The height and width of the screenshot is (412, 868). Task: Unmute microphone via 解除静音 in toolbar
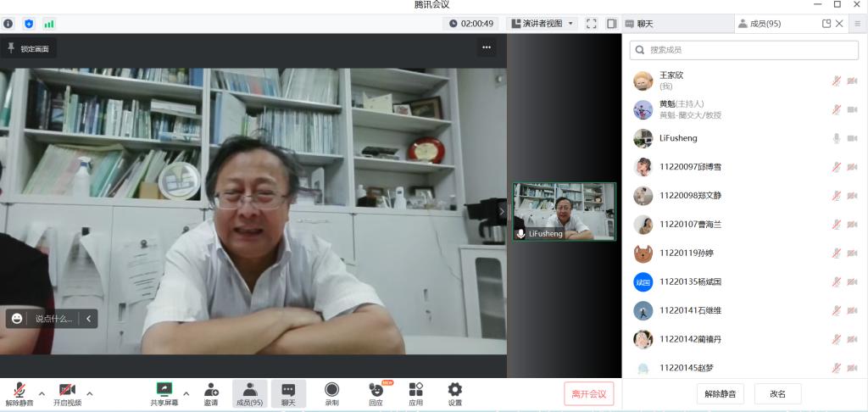19,393
